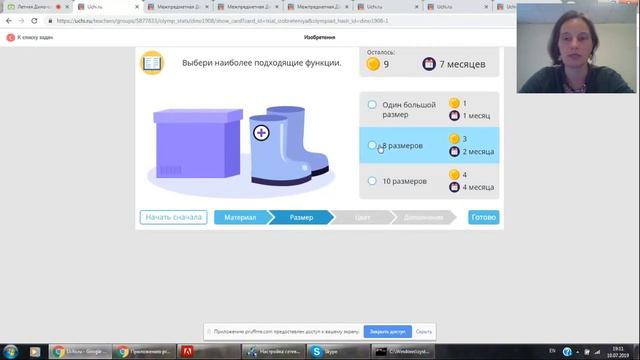
Task: Click the plus icon on the boots
Action: click(261, 133)
